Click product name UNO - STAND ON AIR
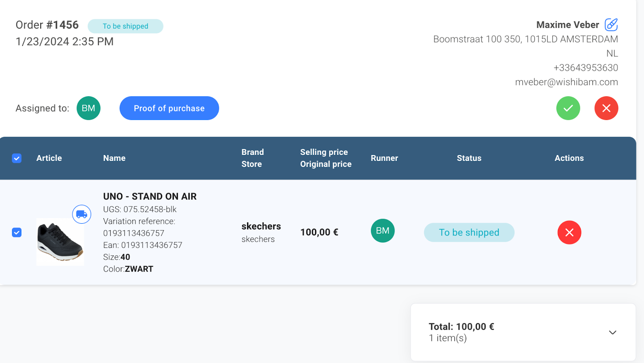 pyautogui.click(x=150, y=196)
